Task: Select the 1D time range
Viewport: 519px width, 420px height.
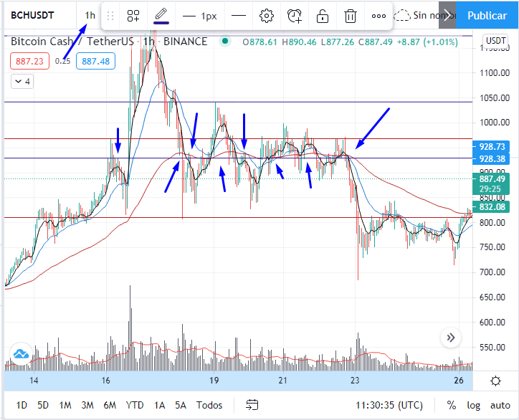Action: (x=22, y=405)
